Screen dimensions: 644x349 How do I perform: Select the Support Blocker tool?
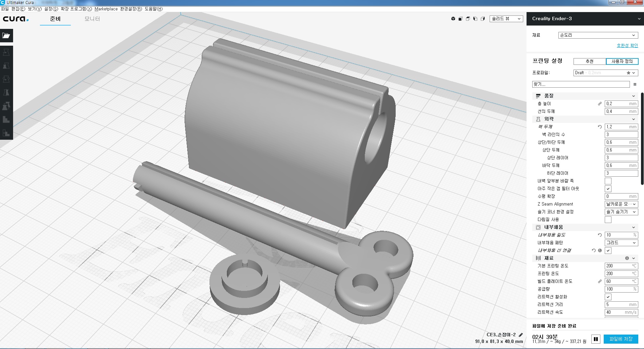tap(6, 120)
